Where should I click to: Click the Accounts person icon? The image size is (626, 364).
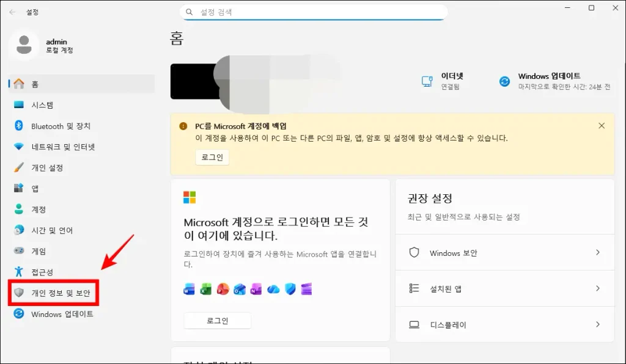click(x=19, y=209)
